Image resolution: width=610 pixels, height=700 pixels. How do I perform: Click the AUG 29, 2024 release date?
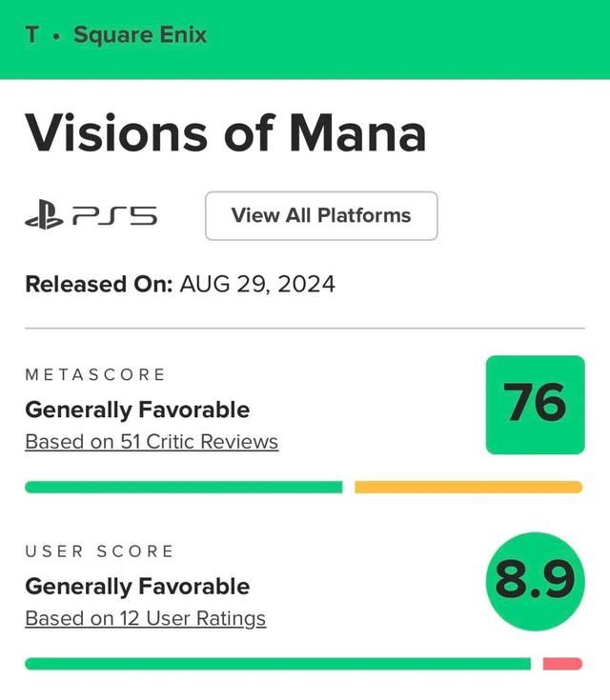click(x=257, y=284)
